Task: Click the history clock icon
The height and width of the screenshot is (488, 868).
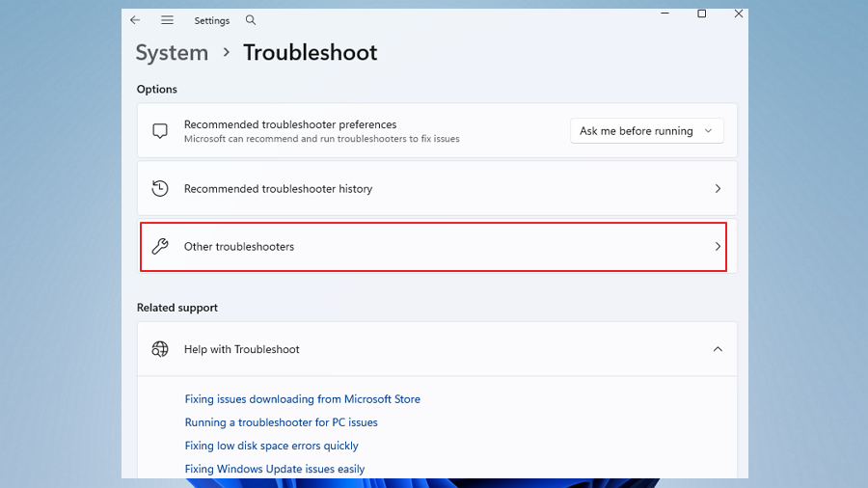Action: 160,189
